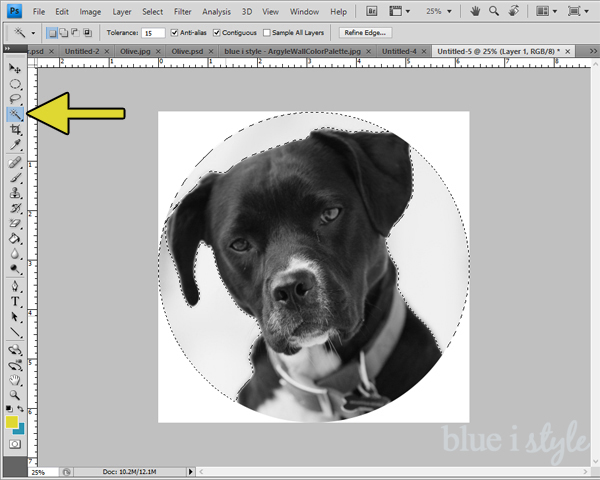Uncheck the Contiguous checkbox
600x480 pixels.
click(217, 33)
